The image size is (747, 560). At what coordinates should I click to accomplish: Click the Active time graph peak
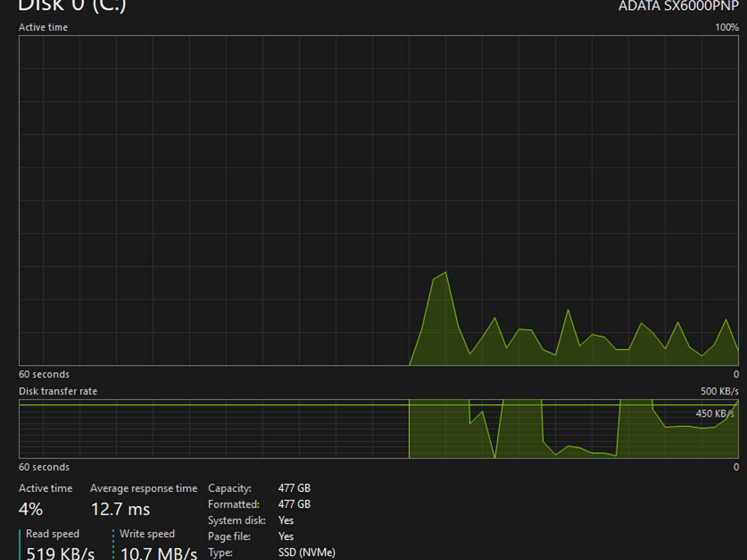coord(445,273)
